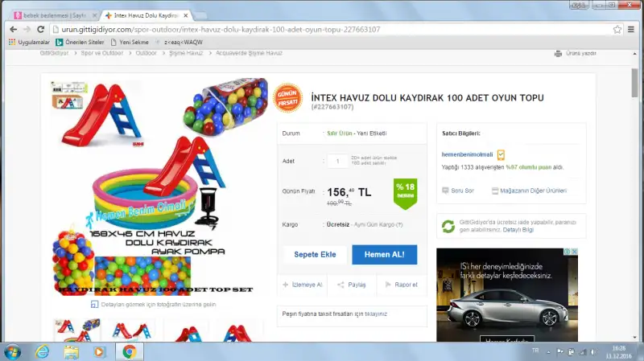The height and width of the screenshot is (361, 644).
Task: Click the main product image
Action: tap(159, 187)
